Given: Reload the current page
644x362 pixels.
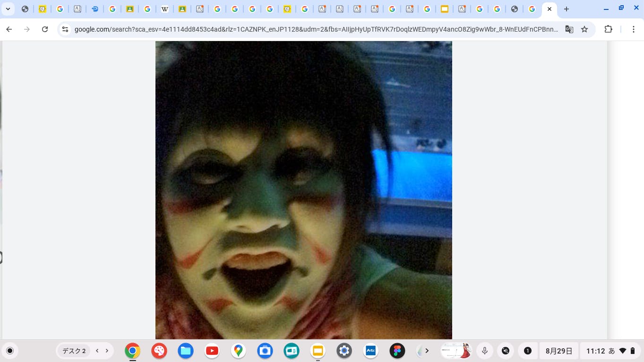Looking at the screenshot, I should pos(45,29).
